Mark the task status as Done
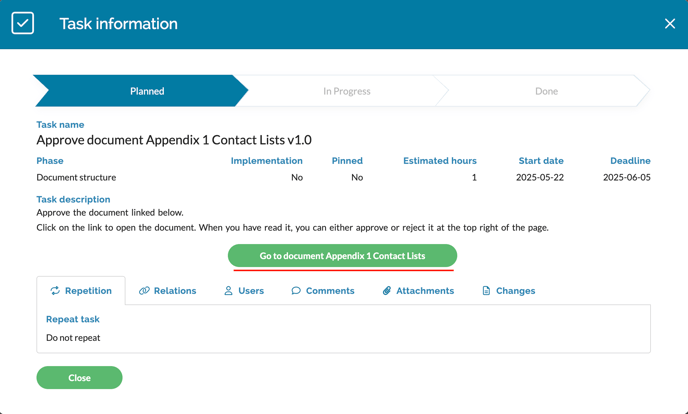 546,91
